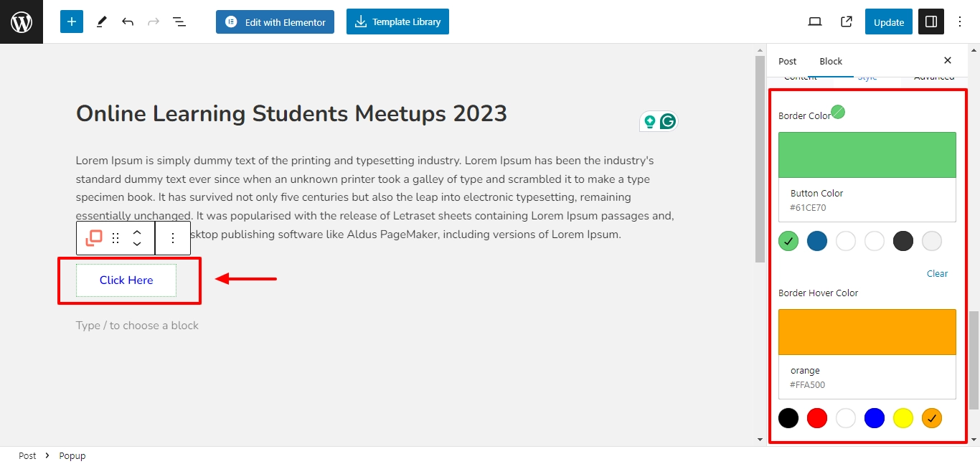Open the Document Overview list view
The image size is (980, 464).
tap(179, 22)
